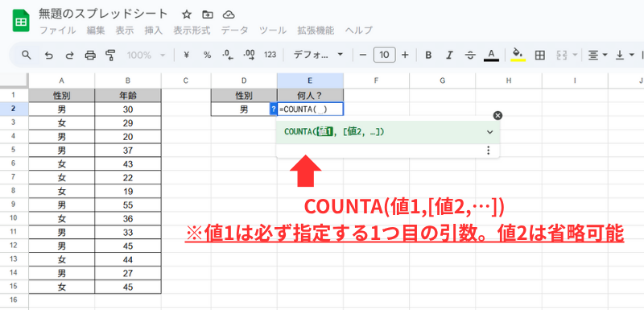Toggle italic formatting
Viewport: 644px width, 310px height.
[x=449, y=55]
